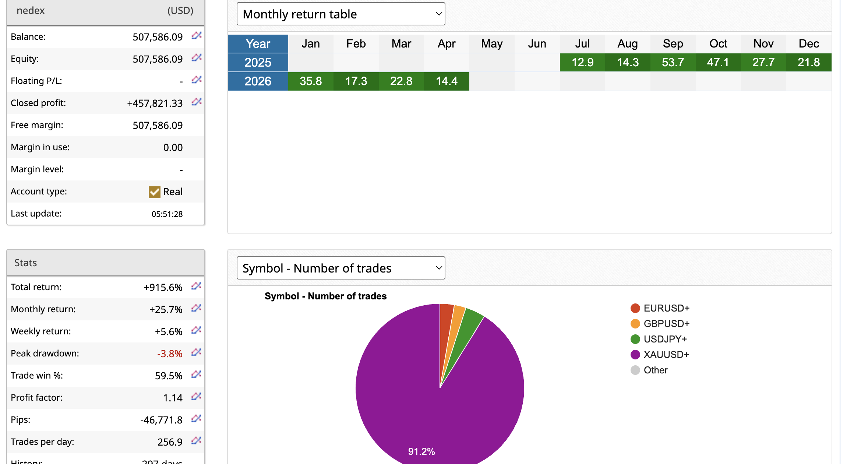Click the Profit factor chart icon
This screenshot has height=464, width=868.
coord(196,397)
